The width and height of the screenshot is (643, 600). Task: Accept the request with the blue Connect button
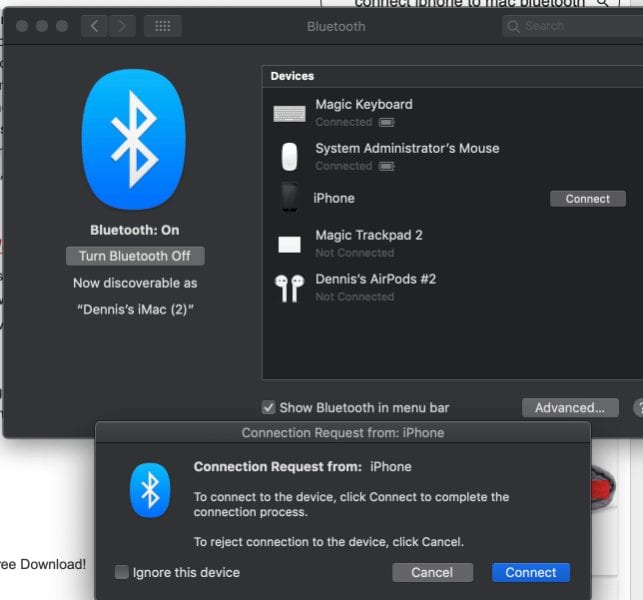click(x=530, y=573)
